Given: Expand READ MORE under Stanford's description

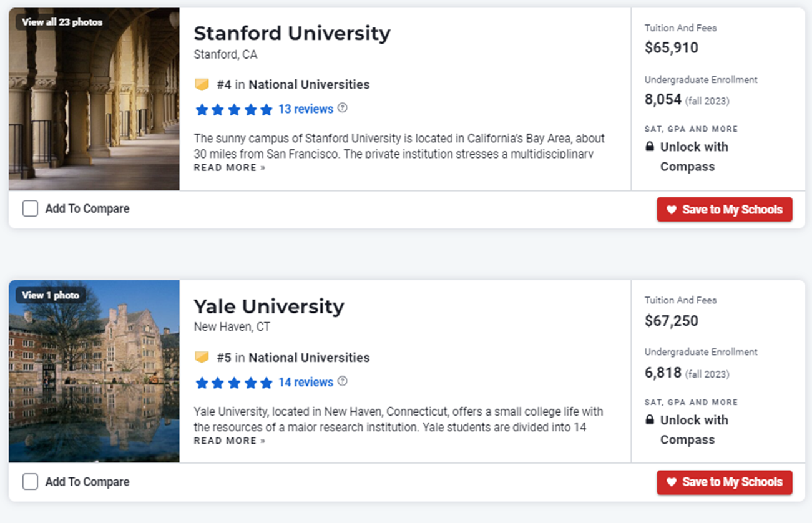Looking at the screenshot, I should coord(229,167).
